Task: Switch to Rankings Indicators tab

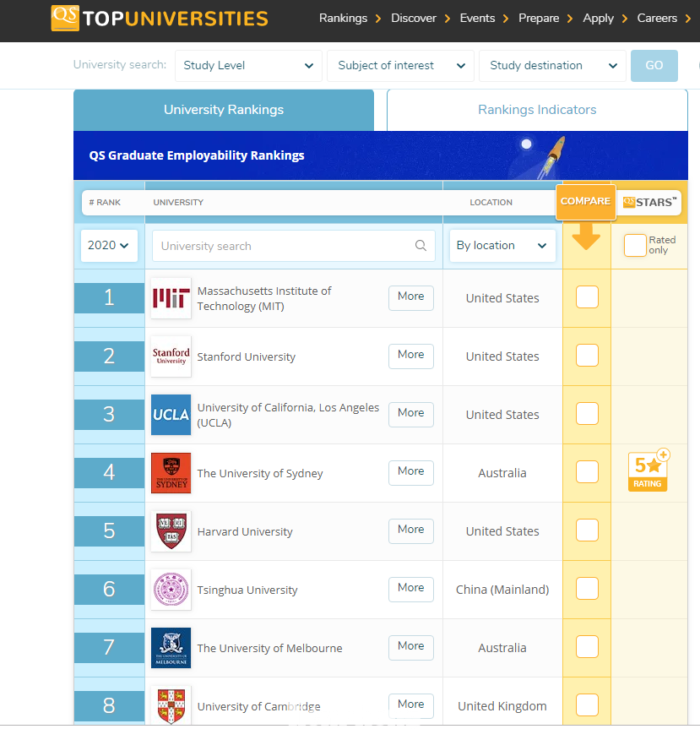Action: tap(537, 110)
